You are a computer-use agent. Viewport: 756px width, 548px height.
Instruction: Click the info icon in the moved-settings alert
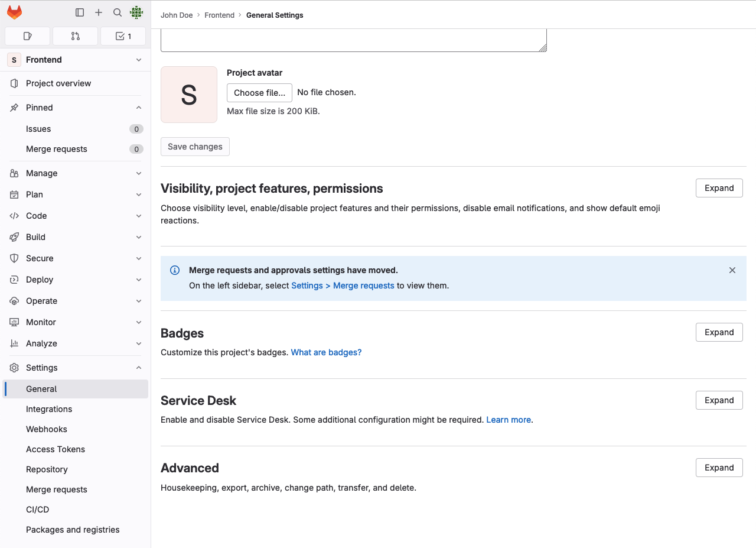point(175,270)
